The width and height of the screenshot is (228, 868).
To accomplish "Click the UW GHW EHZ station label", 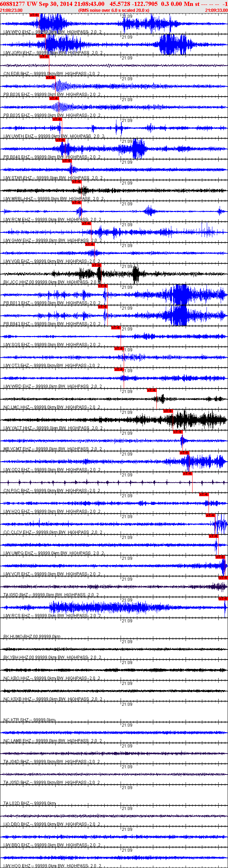I will click(x=53, y=240).
